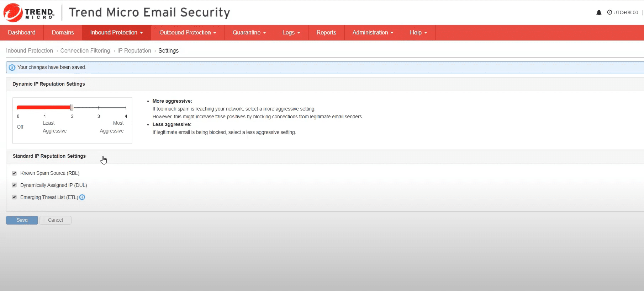Click the UTC+08:00 clock icon
This screenshot has width=644, height=291.
[x=609, y=12]
